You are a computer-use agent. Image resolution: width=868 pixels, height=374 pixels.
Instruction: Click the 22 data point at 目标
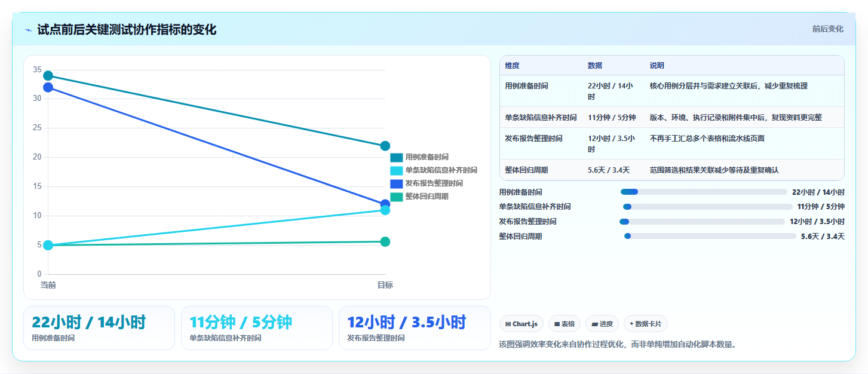[x=385, y=146]
